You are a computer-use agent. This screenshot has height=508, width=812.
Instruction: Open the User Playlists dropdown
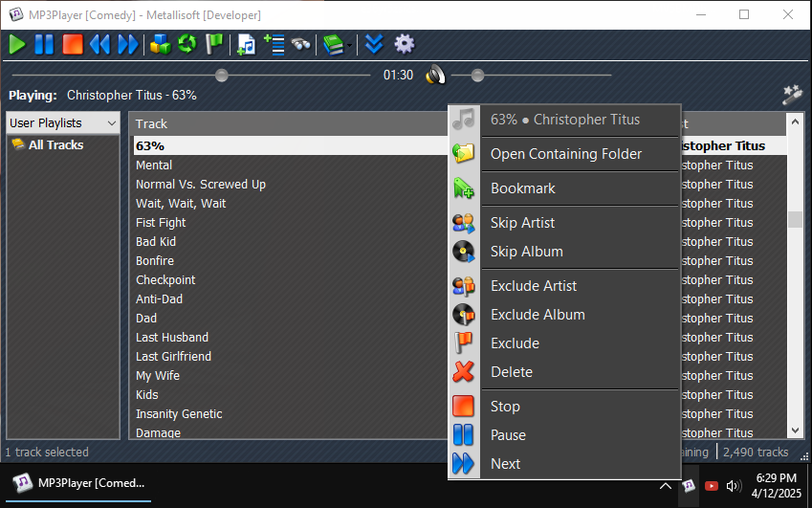tap(63, 122)
